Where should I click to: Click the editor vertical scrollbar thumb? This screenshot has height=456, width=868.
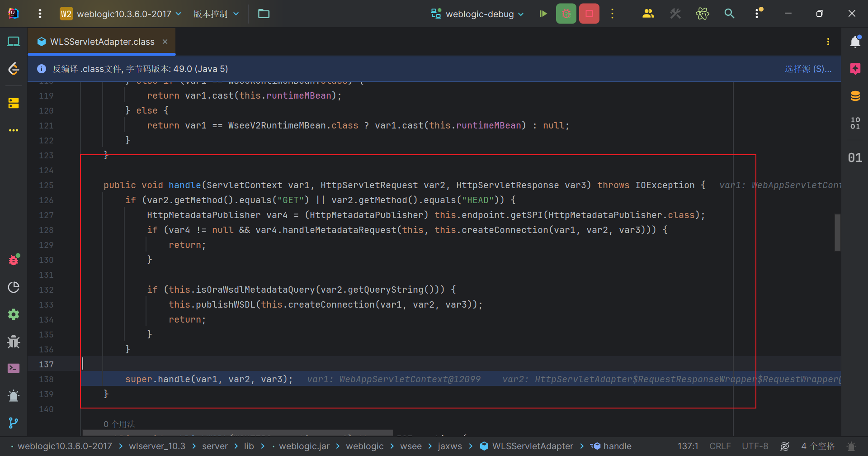837,233
